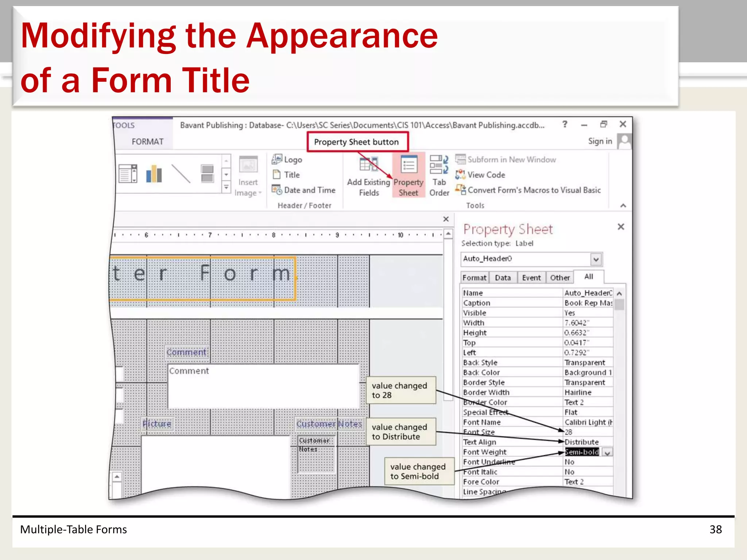This screenshot has height=560, width=747.
Task: Click the Width value 7.6042"
Action: click(588, 323)
